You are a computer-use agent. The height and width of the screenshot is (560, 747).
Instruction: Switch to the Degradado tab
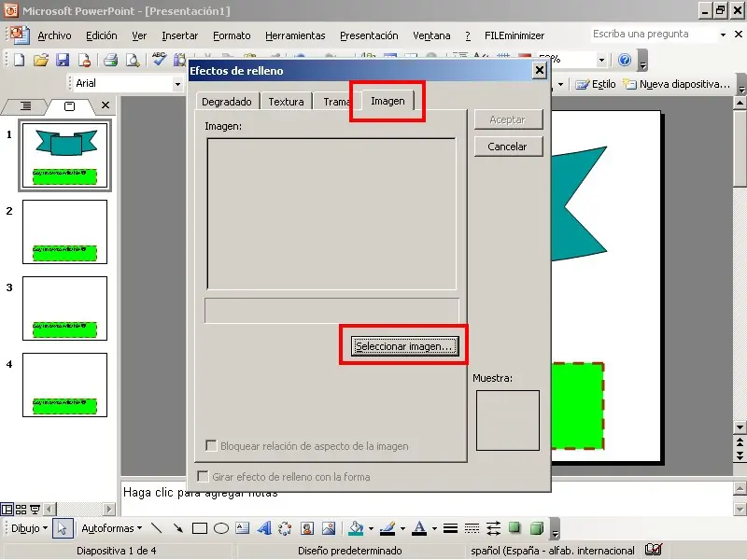pyautogui.click(x=227, y=102)
